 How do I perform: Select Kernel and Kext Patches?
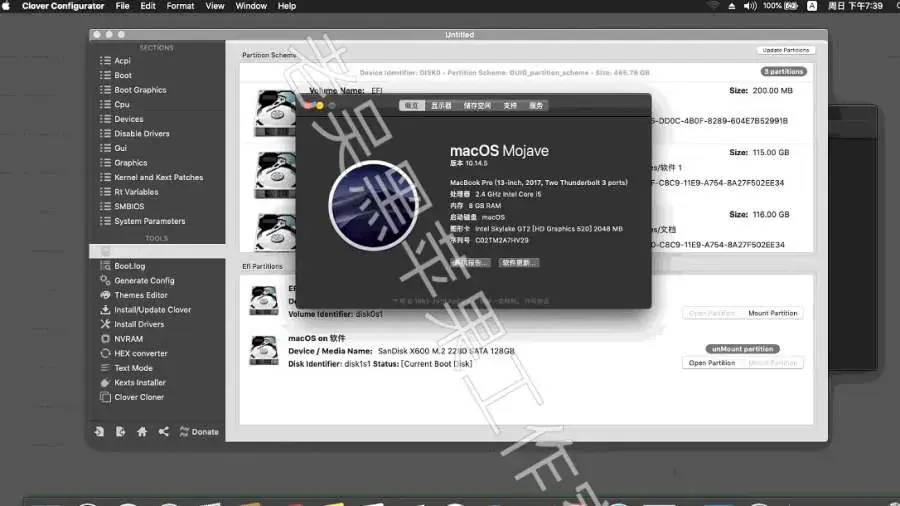[158, 177]
